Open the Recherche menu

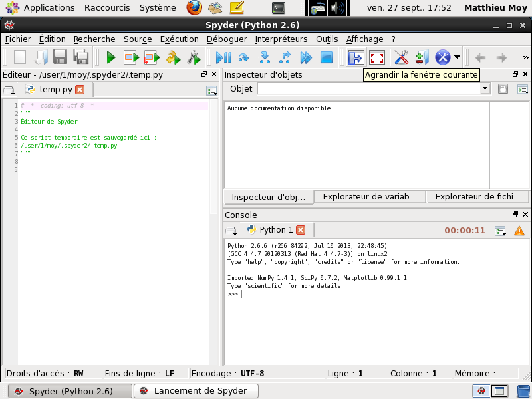click(x=94, y=39)
